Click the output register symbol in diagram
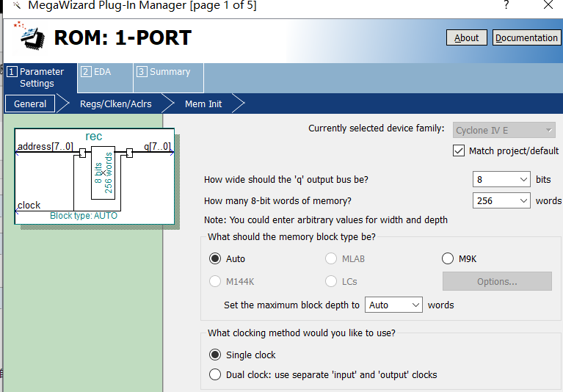Viewport: 563px width, 392px height. click(x=130, y=153)
